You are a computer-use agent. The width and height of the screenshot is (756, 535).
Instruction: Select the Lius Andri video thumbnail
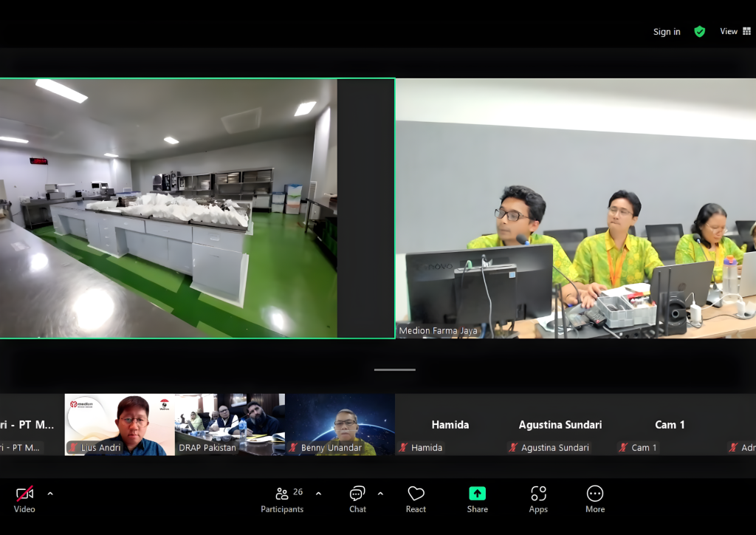pyautogui.click(x=119, y=424)
